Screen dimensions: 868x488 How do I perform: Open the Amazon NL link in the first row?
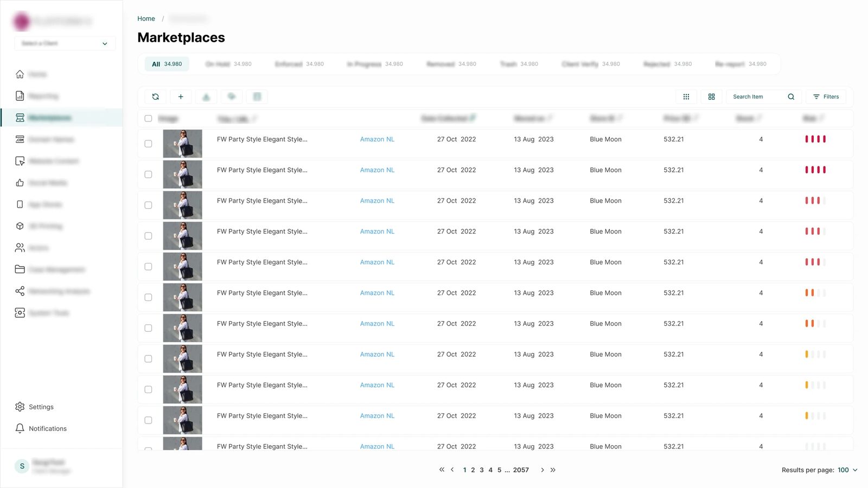[377, 139]
